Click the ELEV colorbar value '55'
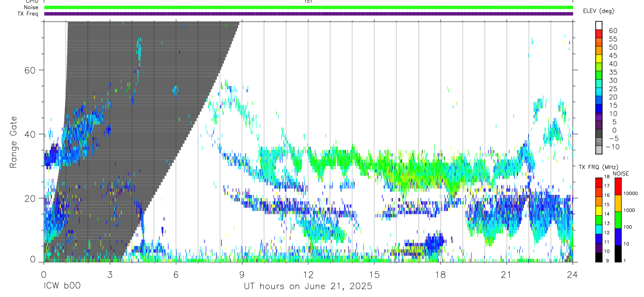The height and width of the screenshot is (297, 644). [x=613, y=39]
